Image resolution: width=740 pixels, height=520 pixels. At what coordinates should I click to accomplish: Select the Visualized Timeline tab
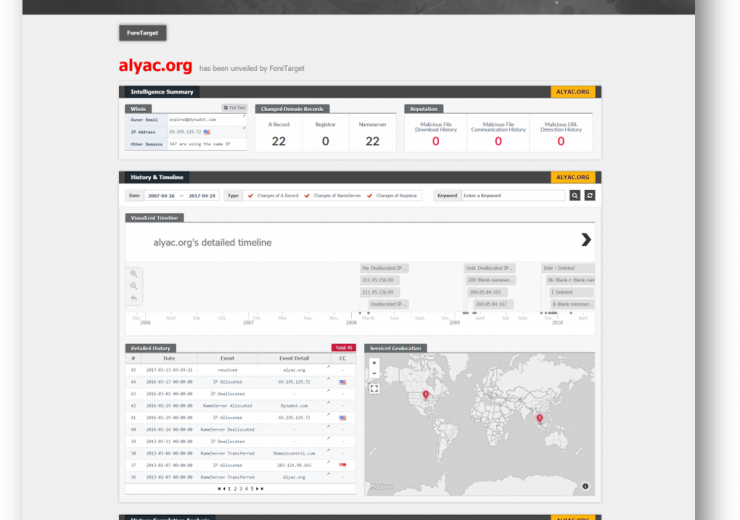154,218
